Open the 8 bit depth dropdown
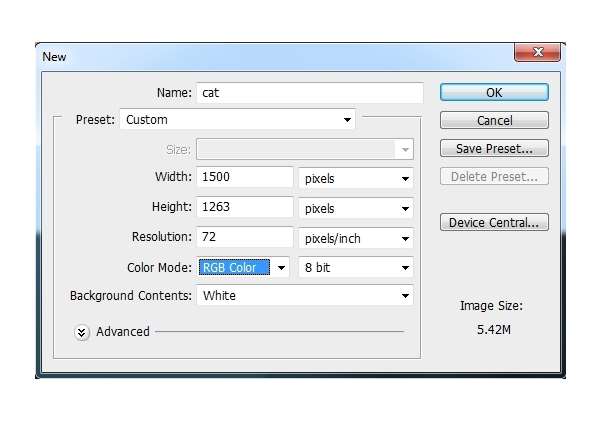Screen dimensions: 600x421 (x=357, y=268)
